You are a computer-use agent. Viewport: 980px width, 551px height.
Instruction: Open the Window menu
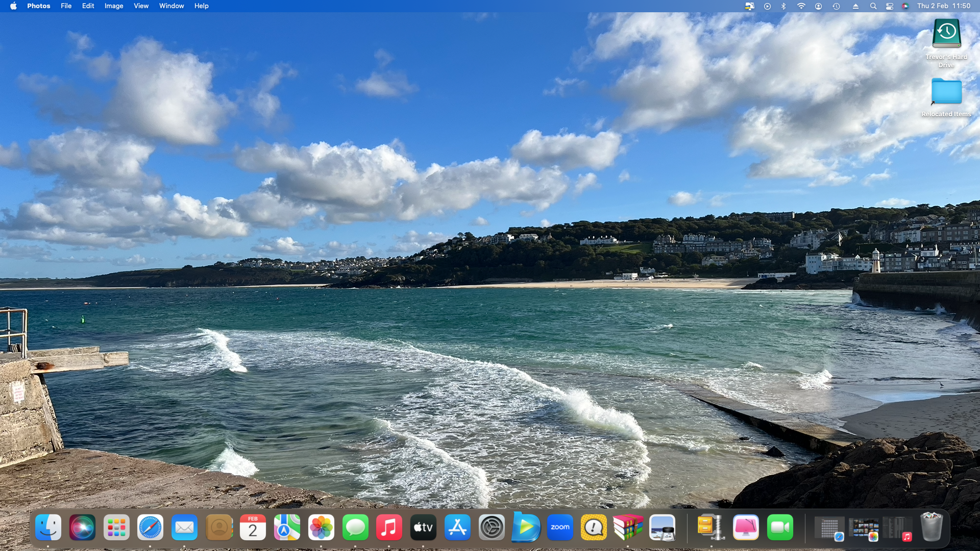pos(171,6)
